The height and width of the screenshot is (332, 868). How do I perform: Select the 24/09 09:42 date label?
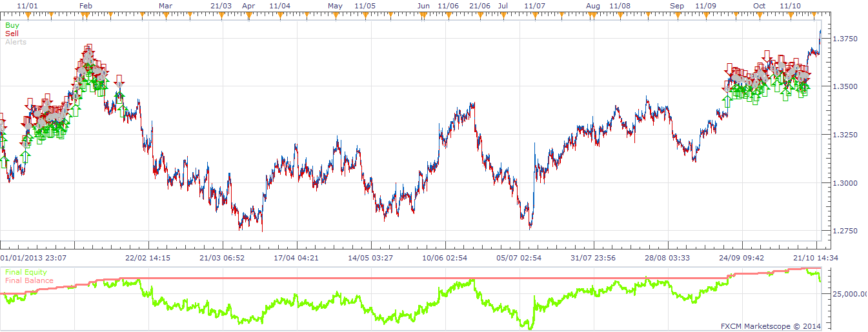pyautogui.click(x=742, y=258)
